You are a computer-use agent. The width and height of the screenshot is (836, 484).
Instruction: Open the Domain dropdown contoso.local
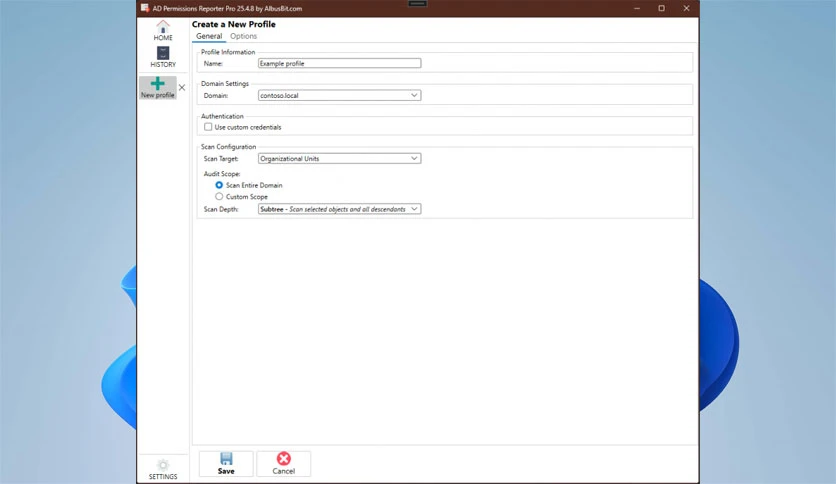tap(340, 95)
